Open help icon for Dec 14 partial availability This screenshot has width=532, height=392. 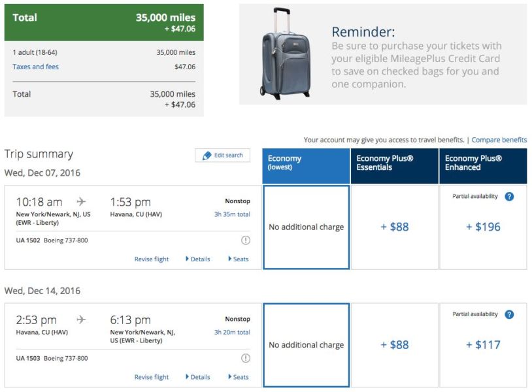(509, 314)
